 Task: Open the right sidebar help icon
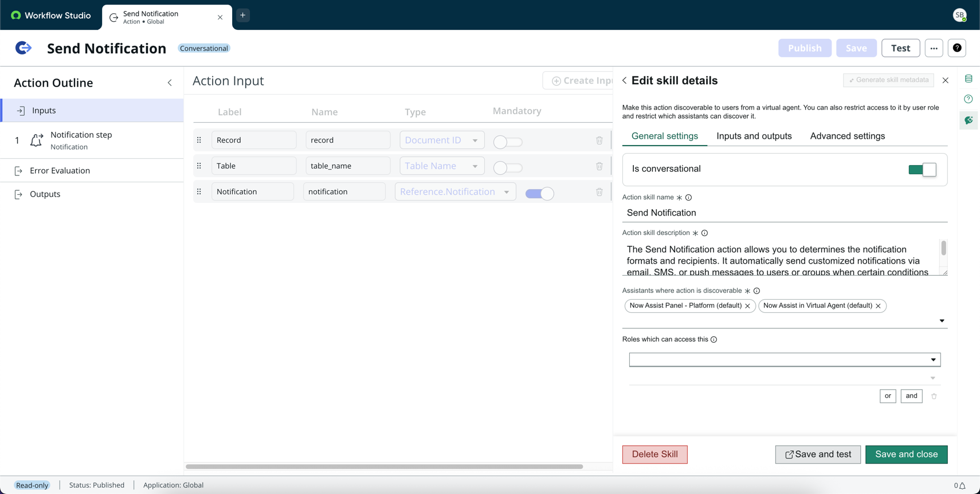(x=969, y=99)
